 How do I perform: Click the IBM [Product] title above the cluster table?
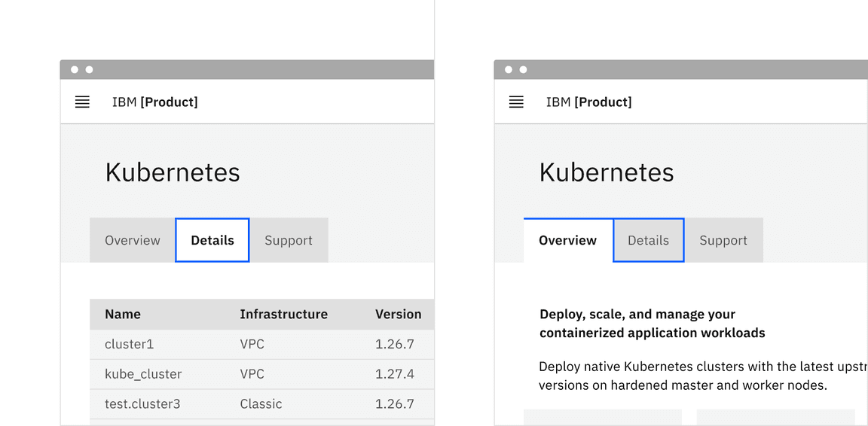[155, 102]
